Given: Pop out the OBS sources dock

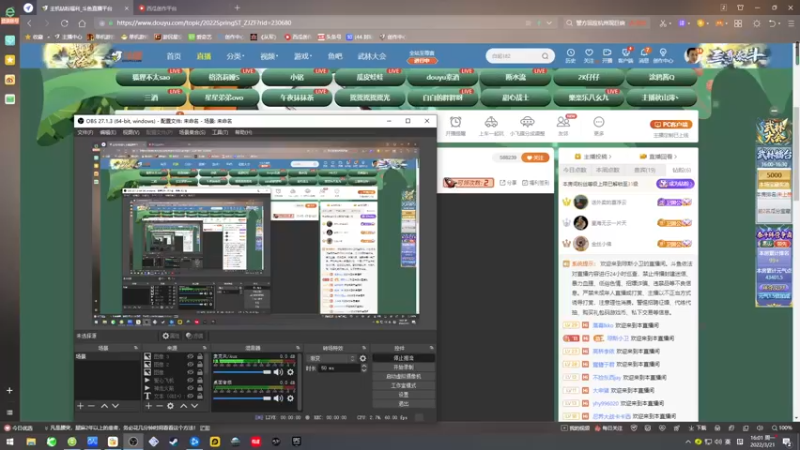Looking at the screenshot, I should click(x=204, y=348).
